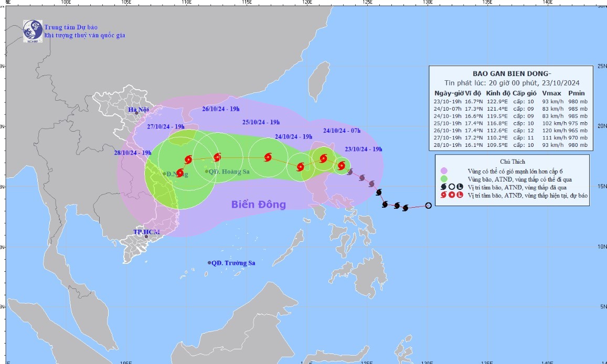607x364 pixels.
Task: Click the Biển Đông sea label
Action: coord(259,205)
